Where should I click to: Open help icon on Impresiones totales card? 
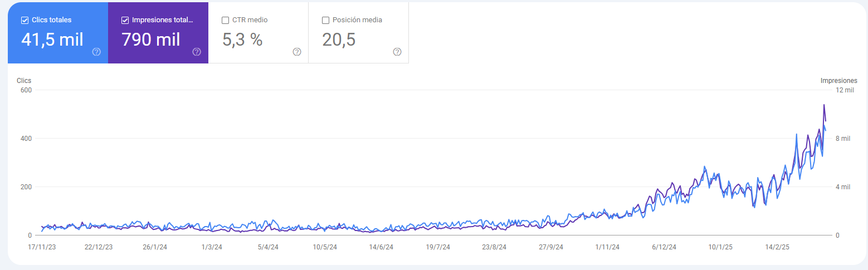pos(197,52)
